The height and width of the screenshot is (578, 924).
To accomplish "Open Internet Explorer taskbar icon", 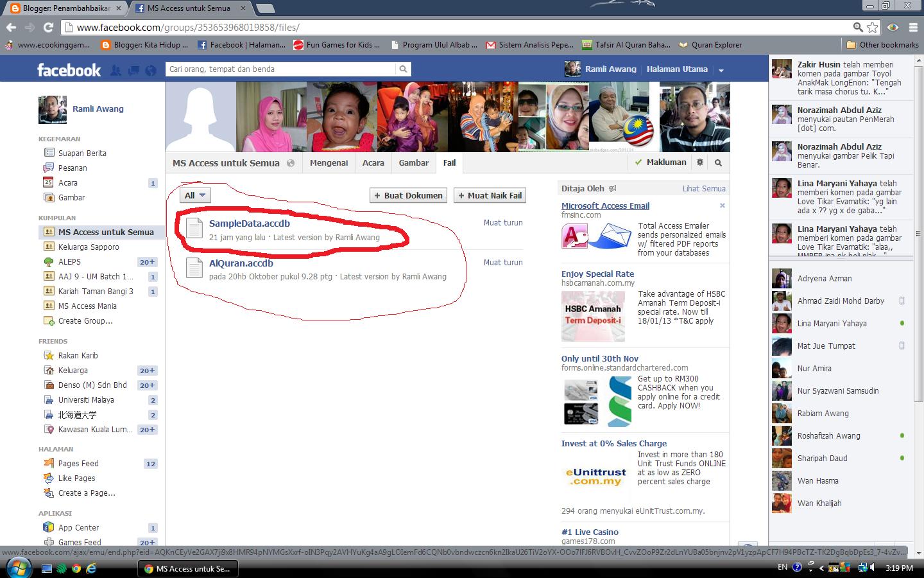I will 91,568.
